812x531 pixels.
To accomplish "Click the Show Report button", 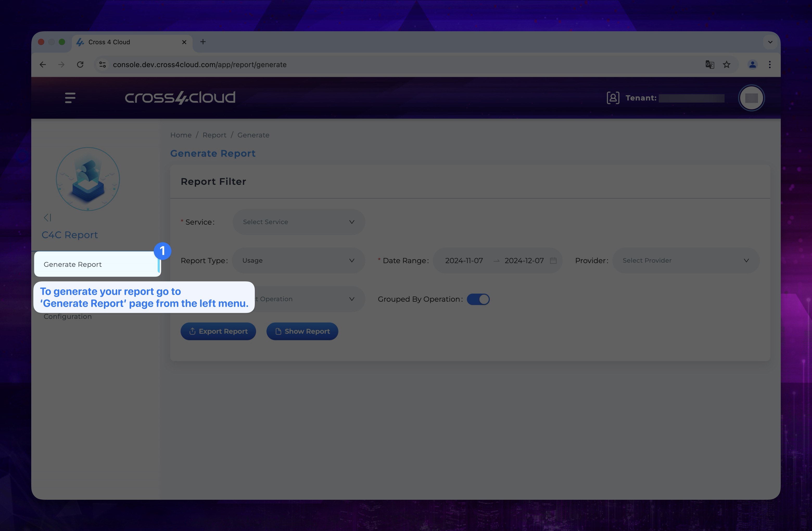I will (x=302, y=331).
